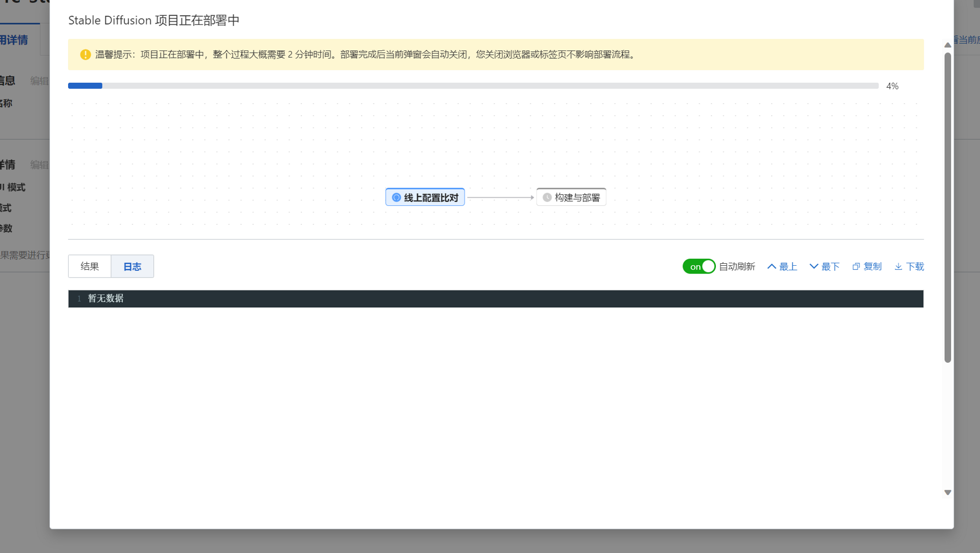980x553 pixels.
Task: Turn off the 自动刷新 auto-refresh toggle
Action: click(699, 266)
